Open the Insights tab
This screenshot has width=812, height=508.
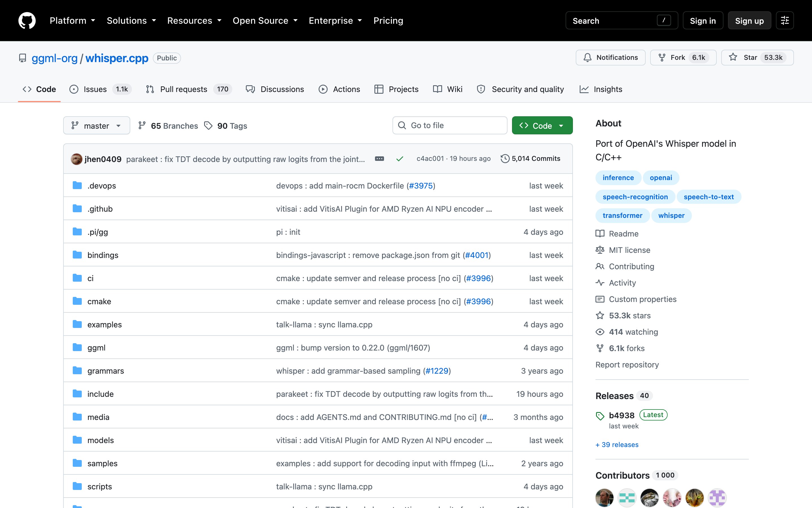click(601, 89)
